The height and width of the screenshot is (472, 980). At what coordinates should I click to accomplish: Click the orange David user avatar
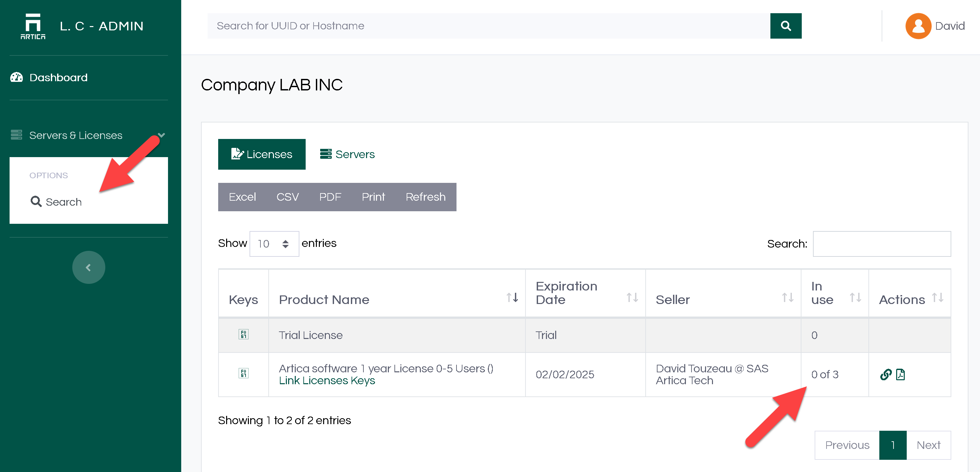(x=918, y=26)
